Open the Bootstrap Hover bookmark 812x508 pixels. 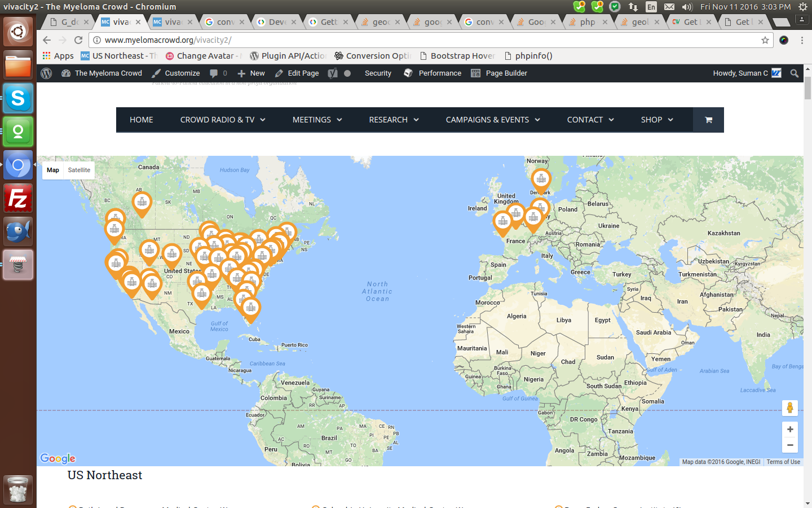[457, 56]
